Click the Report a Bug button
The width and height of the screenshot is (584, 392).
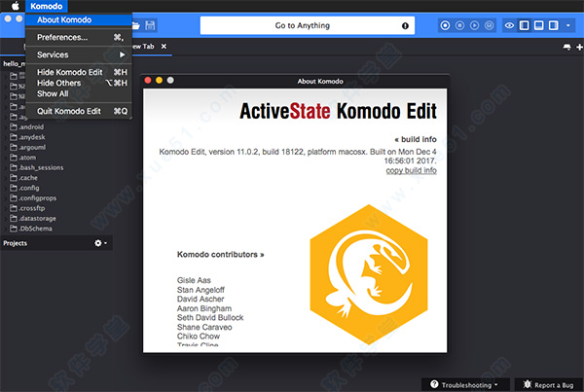tap(548, 385)
